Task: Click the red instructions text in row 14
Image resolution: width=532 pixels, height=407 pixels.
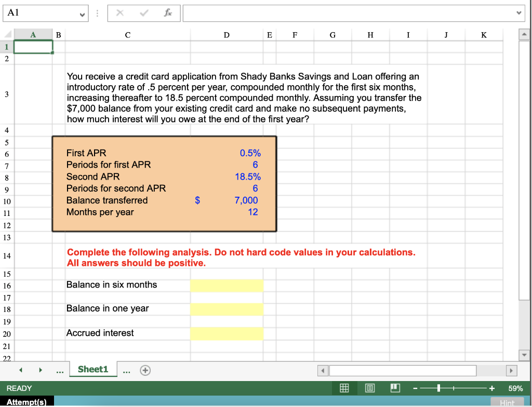Action: [241, 257]
